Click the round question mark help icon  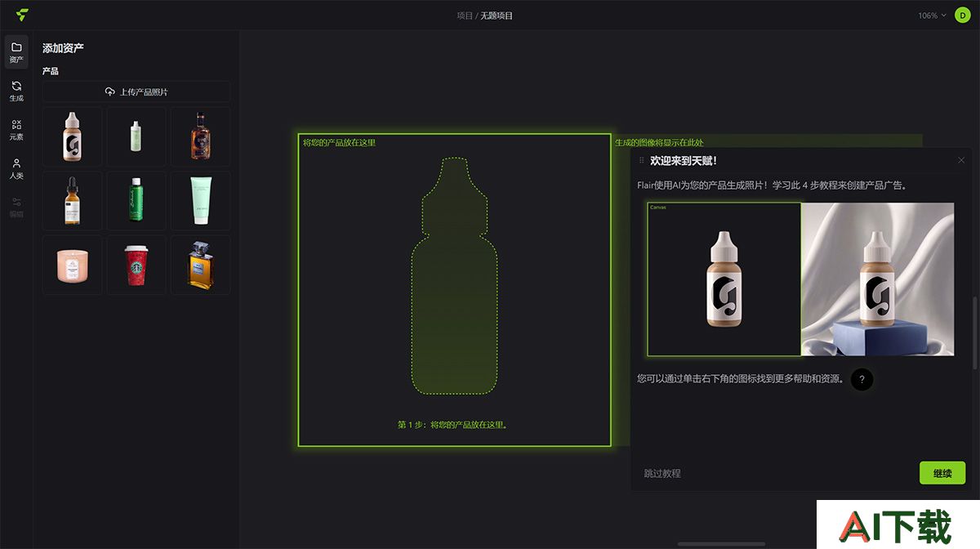click(862, 379)
